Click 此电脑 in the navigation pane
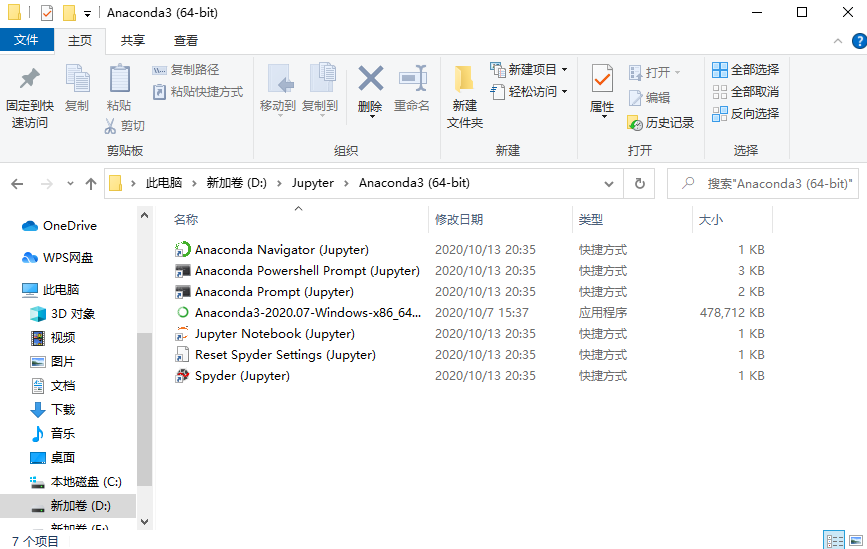 (50, 290)
